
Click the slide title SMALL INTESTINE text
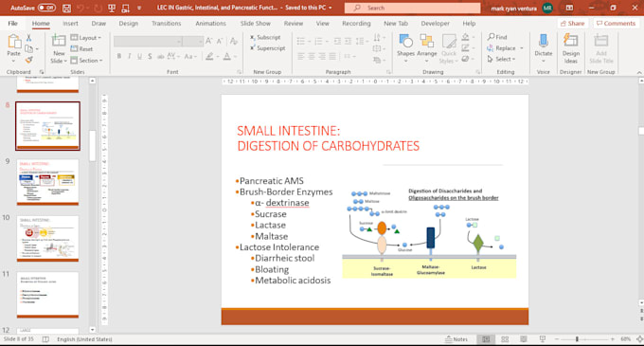(x=288, y=131)
